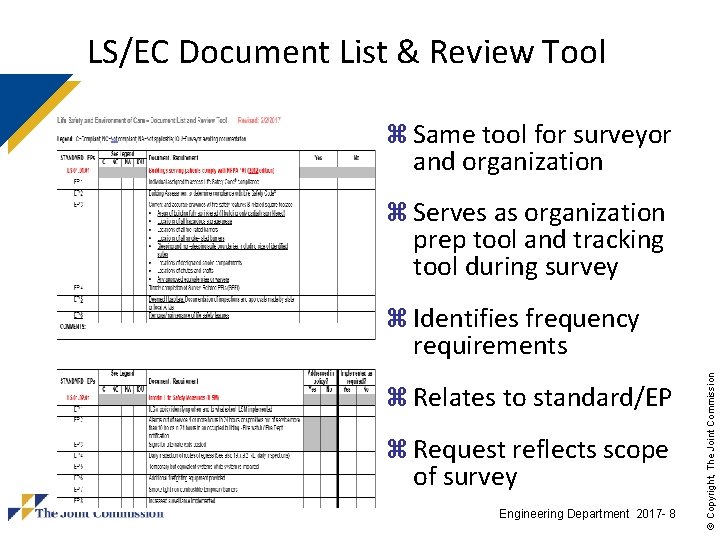Click the COMMENTS label in the upper table
The height and width of the screenshot is (540, 720).
coord(73,326)
